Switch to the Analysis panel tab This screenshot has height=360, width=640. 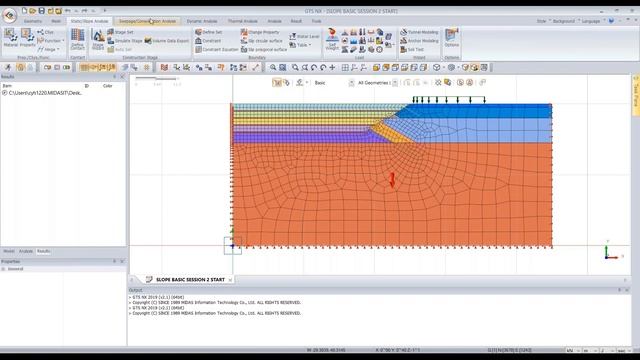[26, 251]
